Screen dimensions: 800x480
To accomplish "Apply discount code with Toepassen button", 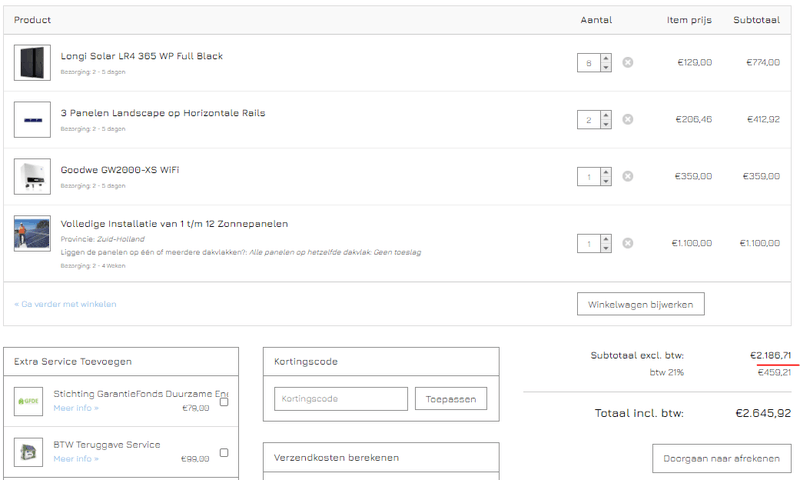I will click(x=451, y=399).
